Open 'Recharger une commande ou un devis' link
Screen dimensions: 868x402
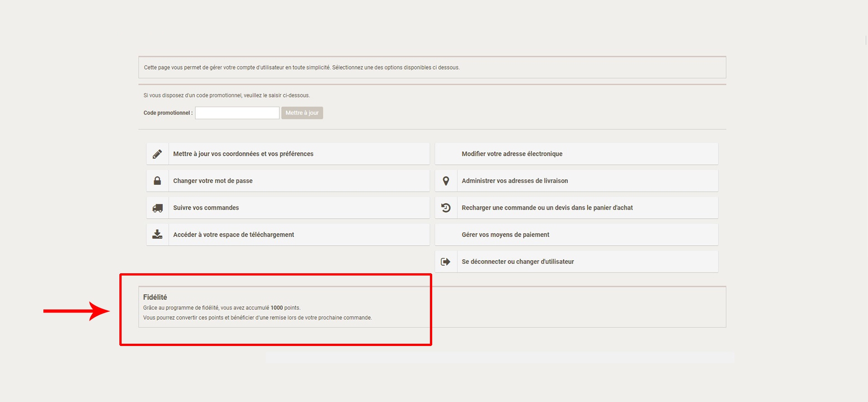(547, 208)
